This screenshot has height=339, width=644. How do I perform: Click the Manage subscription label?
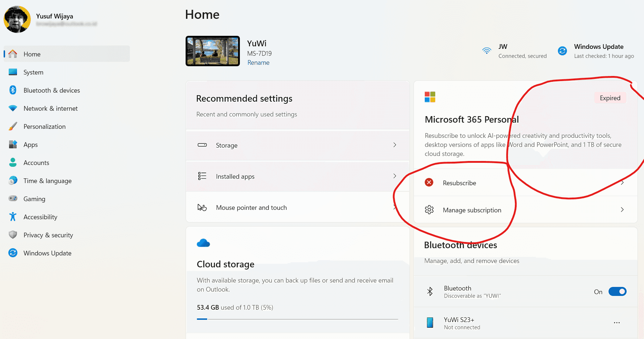click(472, 210)
